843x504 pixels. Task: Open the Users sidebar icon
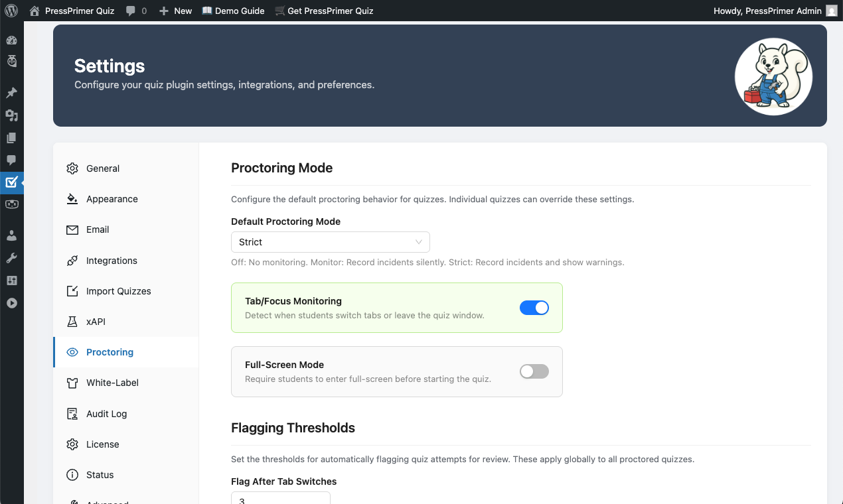point(11,235)
